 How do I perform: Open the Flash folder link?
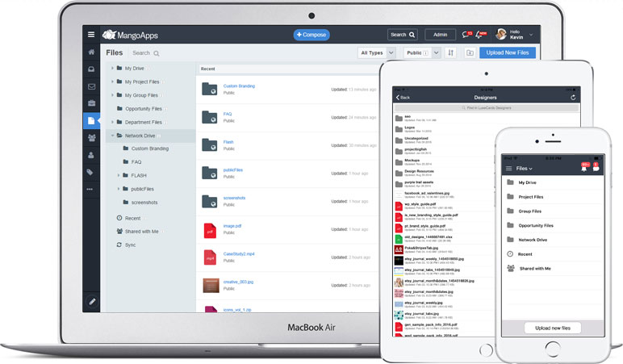click(228, 142)
